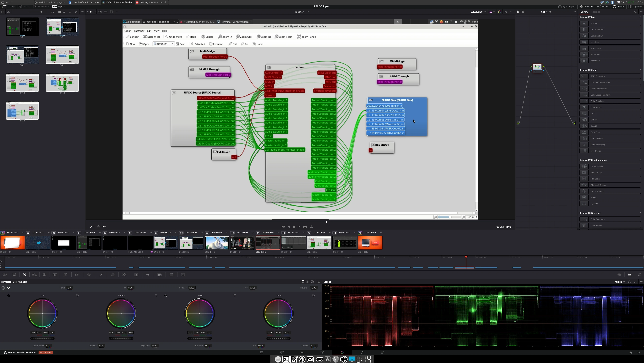Click the Lift master wheel slider

click(42, 338)
